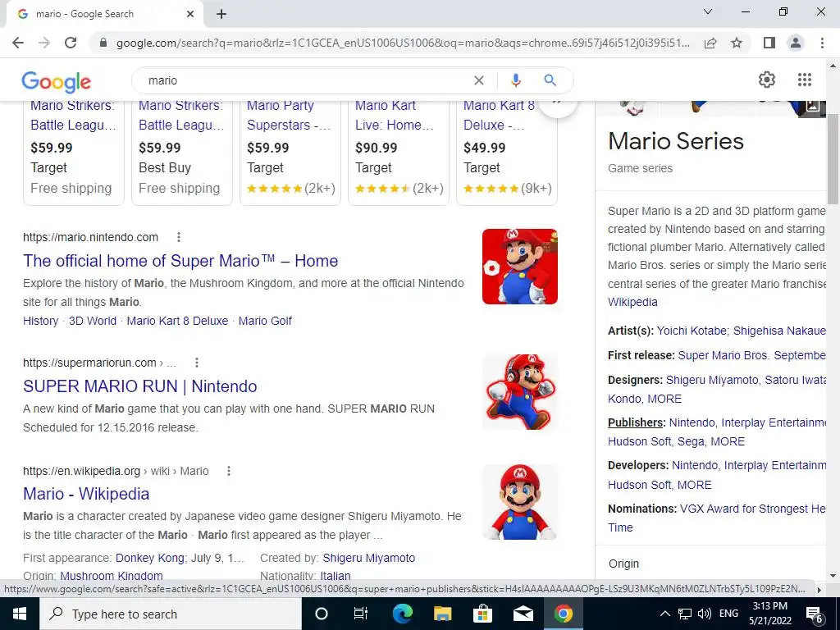Open Donkey Kong first appearance link
840x630 pixels.
pyautogui.click(x=150, y=558)
